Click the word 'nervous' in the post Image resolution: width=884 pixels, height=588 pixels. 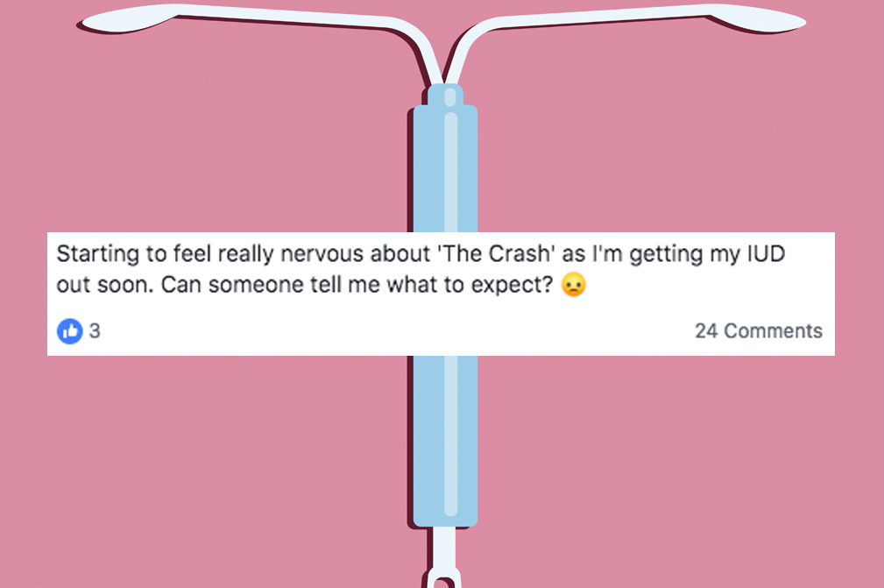coord(322,254)
